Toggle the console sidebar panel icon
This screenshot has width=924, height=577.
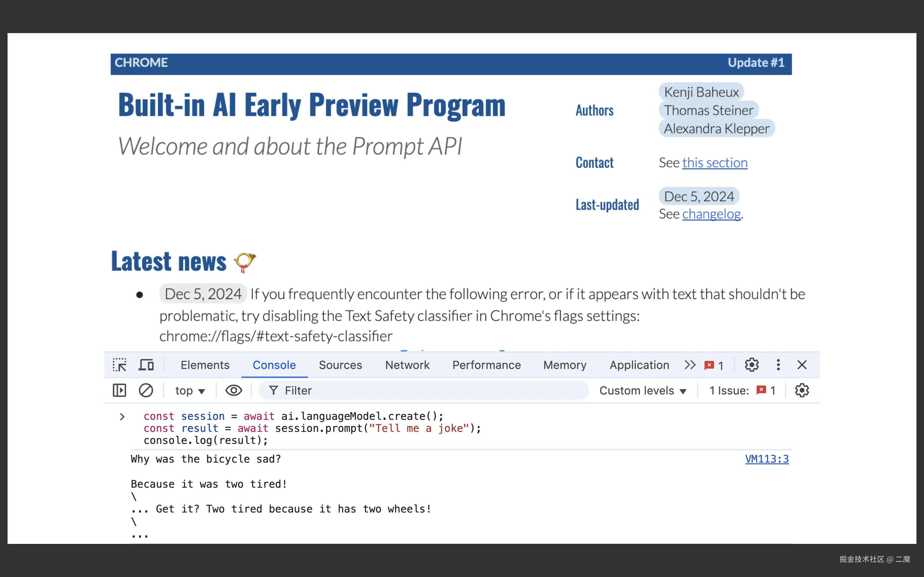(119, 389)
